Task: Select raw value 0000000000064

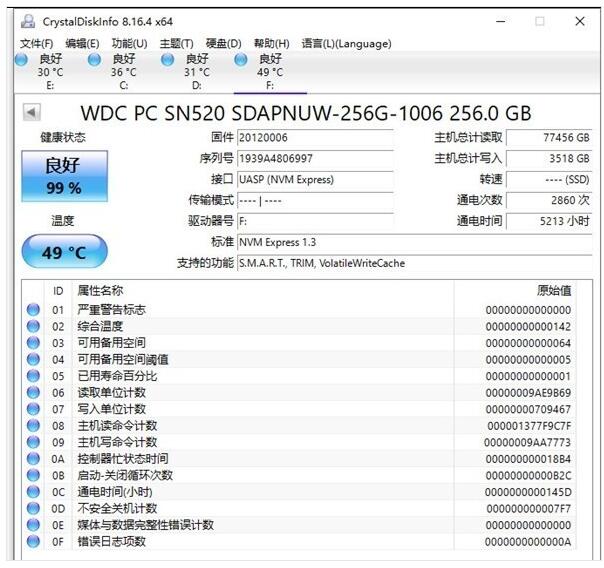Action: 528,343
